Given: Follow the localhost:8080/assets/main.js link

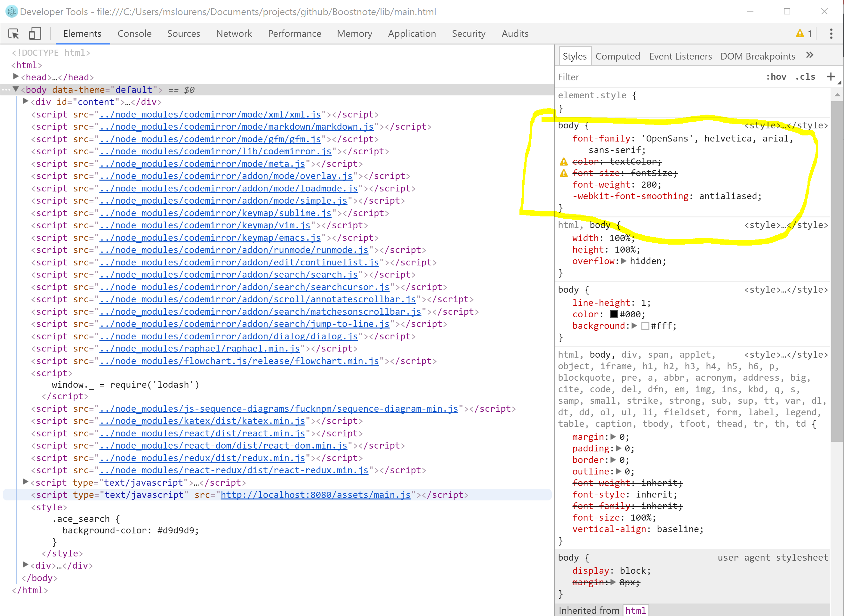Looking at the screenshot, I should [316, 495].
